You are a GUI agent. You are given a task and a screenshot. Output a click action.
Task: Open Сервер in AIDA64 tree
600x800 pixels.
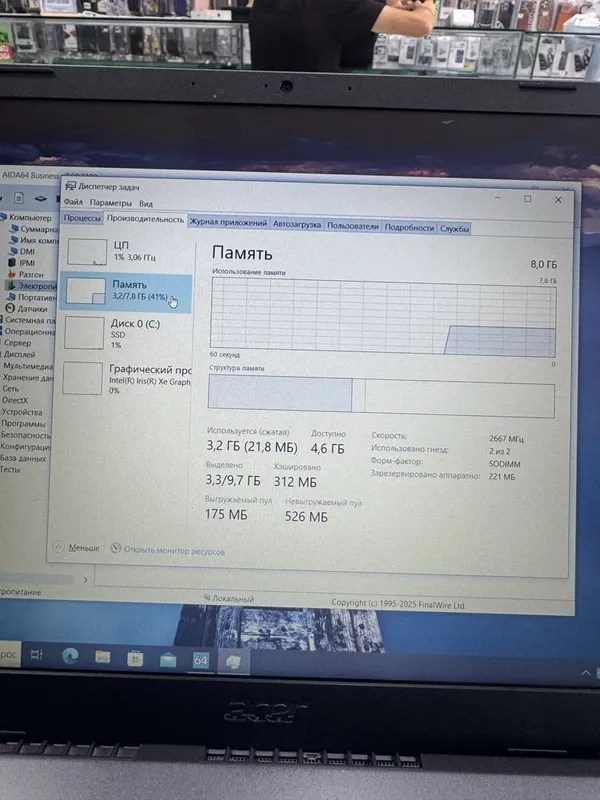click(16, 343)
